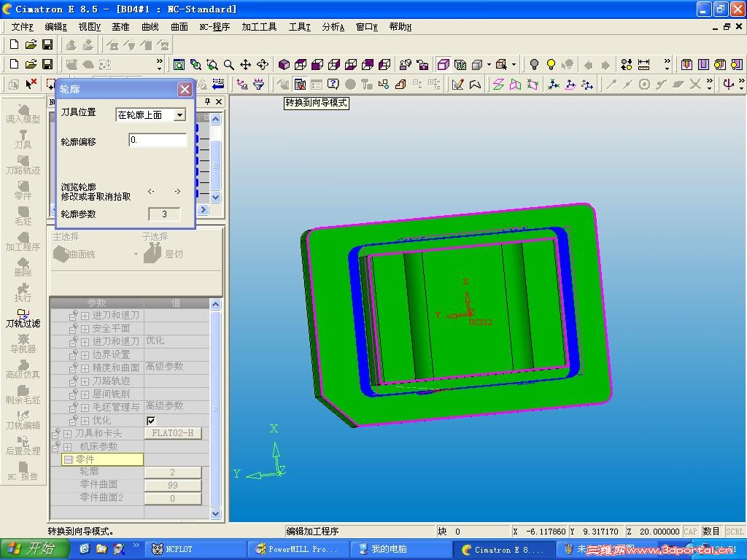This screenshot has height=560, width=747.
Task: Click the NC calculator table icon
Action: pyautogui.click(x=300, y=85)
